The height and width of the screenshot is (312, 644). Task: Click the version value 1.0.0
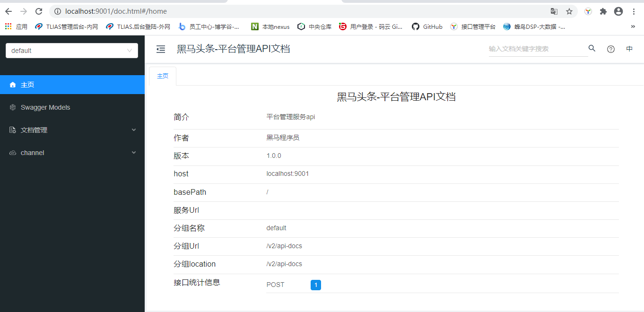tap(274, 156)
